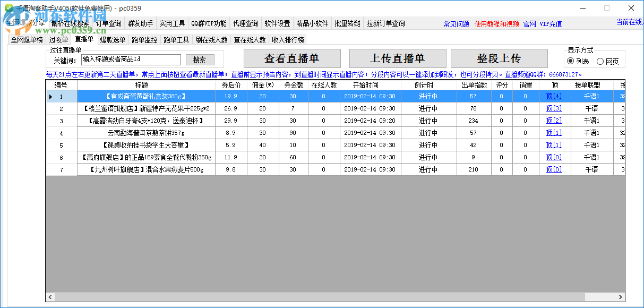Click the 搜索 button next to keyword field
The width and height of the screenshot is (644, 308).
click(199, 59)
